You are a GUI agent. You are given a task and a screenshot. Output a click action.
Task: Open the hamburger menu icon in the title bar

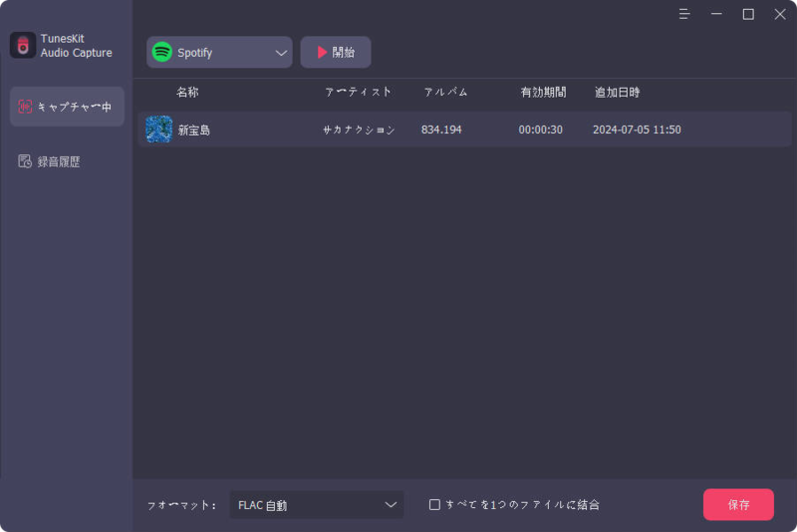click(x=684, y=14)
